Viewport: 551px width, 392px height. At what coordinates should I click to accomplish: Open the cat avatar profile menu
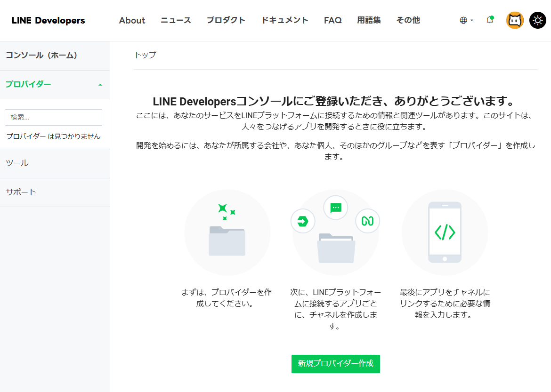[x=515, y=20]
